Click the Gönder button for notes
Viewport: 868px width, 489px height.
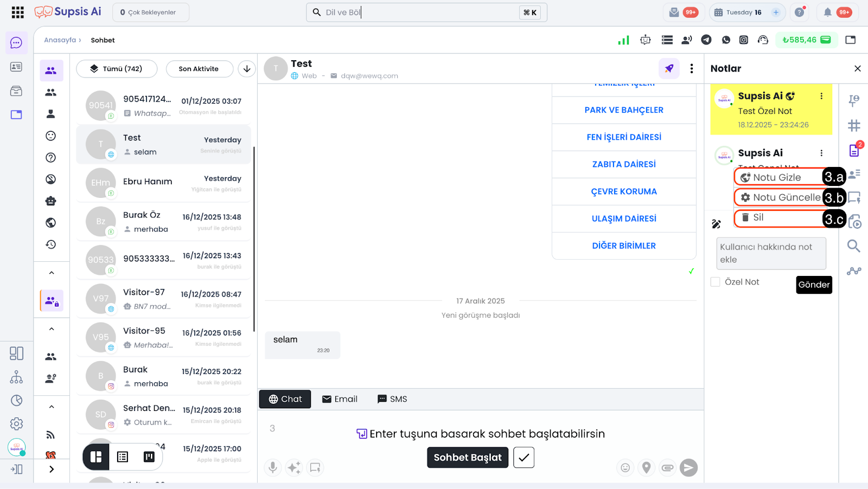(x=814, y=285)
